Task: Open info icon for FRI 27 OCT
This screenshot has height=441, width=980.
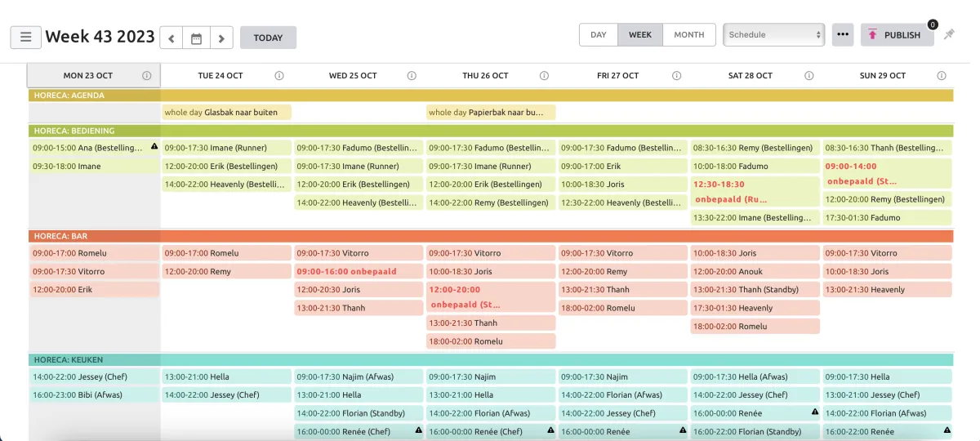Action: [x=676, y=75]
